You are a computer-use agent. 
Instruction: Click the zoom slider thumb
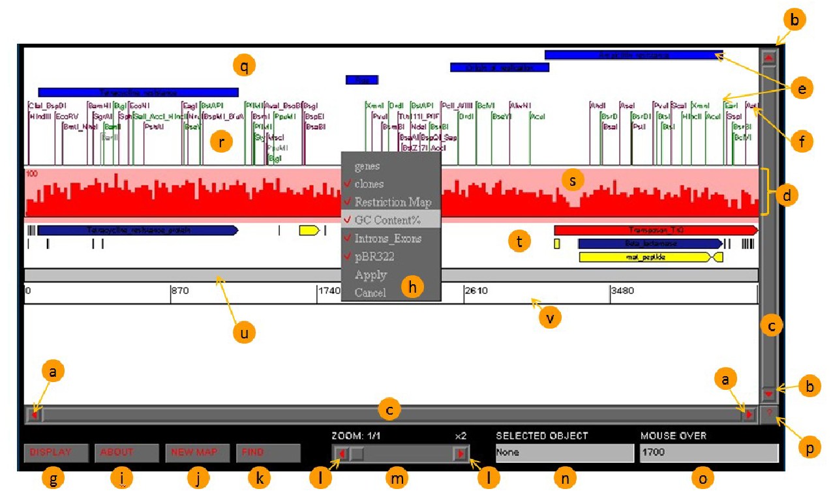[357, 454]
